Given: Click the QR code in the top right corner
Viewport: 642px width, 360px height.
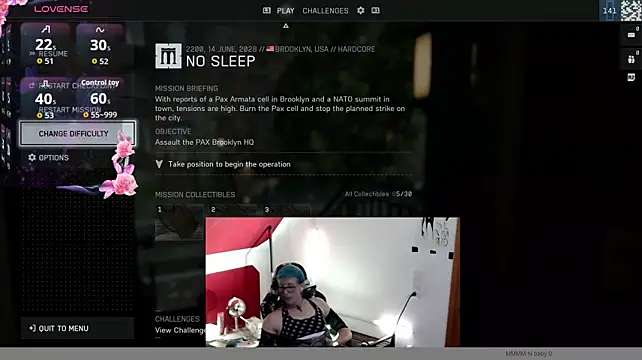Looking at the screenshot, I should (631, 11).
